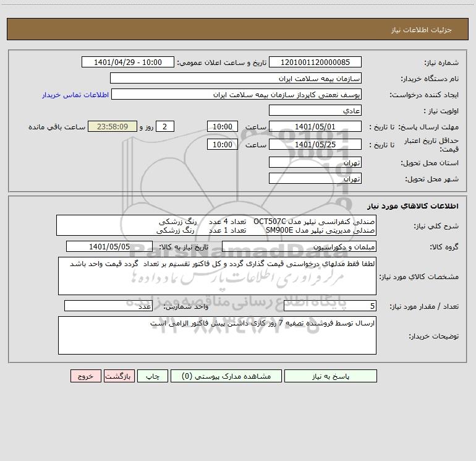Click the چاپ print button
The width and height of the screenshot is (476, 461).
point(153,376)
